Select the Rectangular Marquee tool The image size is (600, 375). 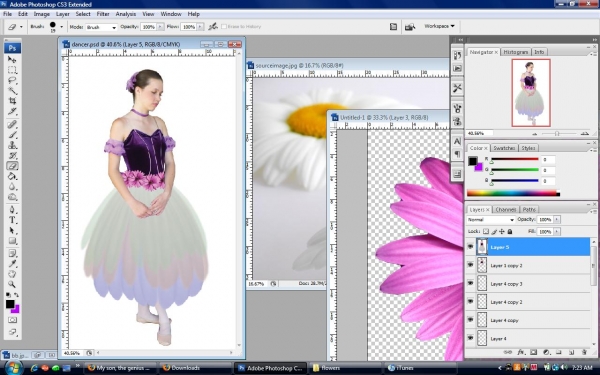12,70
